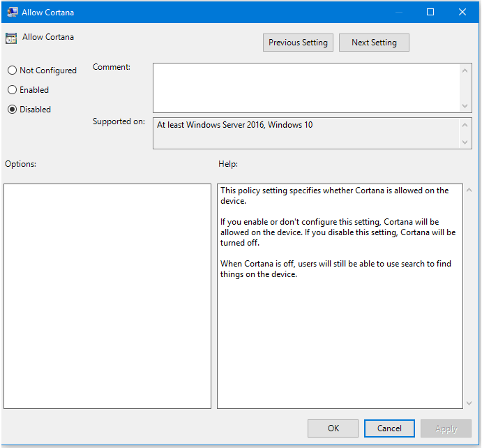The width and height of the screenshot is (482, 448).
Task: Cancel the Allow Cortana dialog
Action: tap(389, 428)
